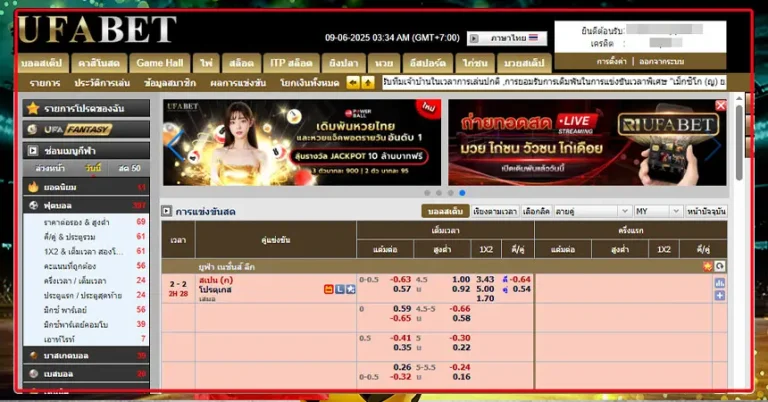Open the รายการ sub-menu item

[x=45, y=83]
